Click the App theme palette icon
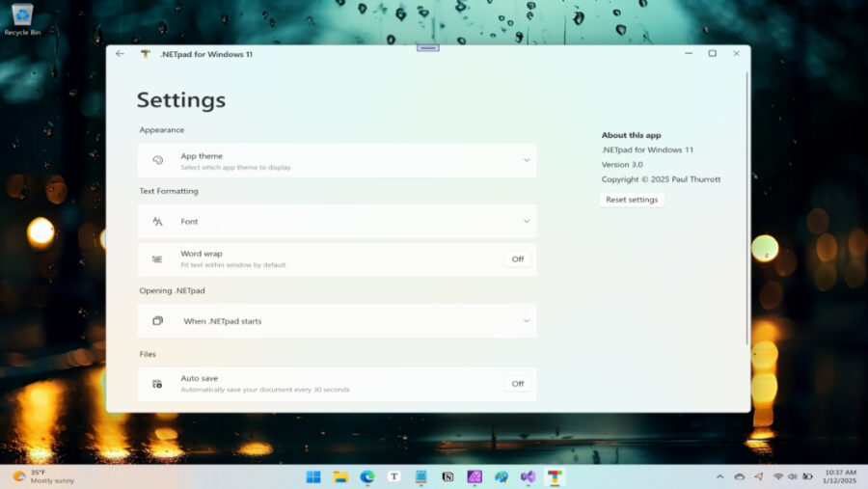Image resolution: width=868 pixels, height=489 pixels. [157, 161]
